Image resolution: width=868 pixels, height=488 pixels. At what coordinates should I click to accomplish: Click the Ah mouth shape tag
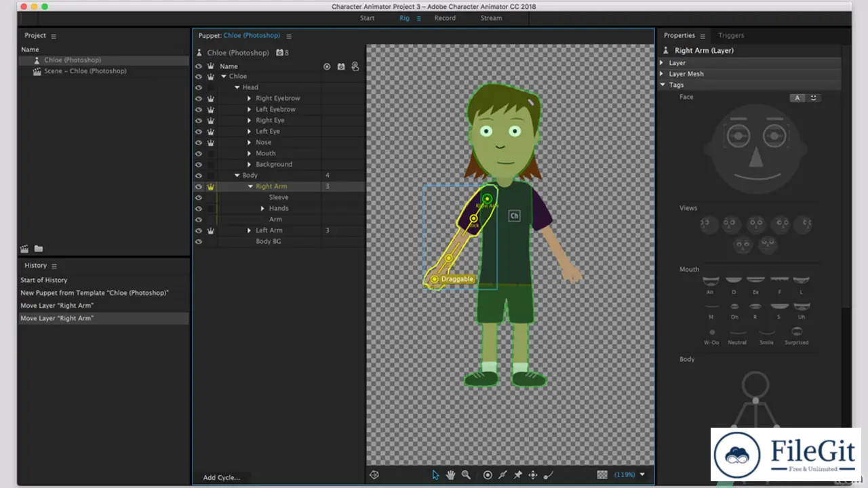pyautogui.click(x=710, y=284)
